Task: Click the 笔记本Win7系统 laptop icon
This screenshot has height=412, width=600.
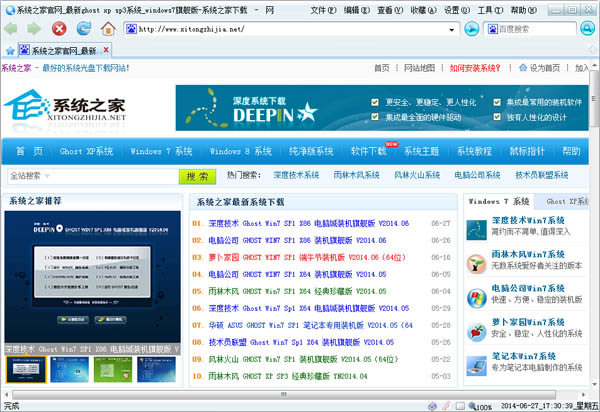Action: point(476,366)
